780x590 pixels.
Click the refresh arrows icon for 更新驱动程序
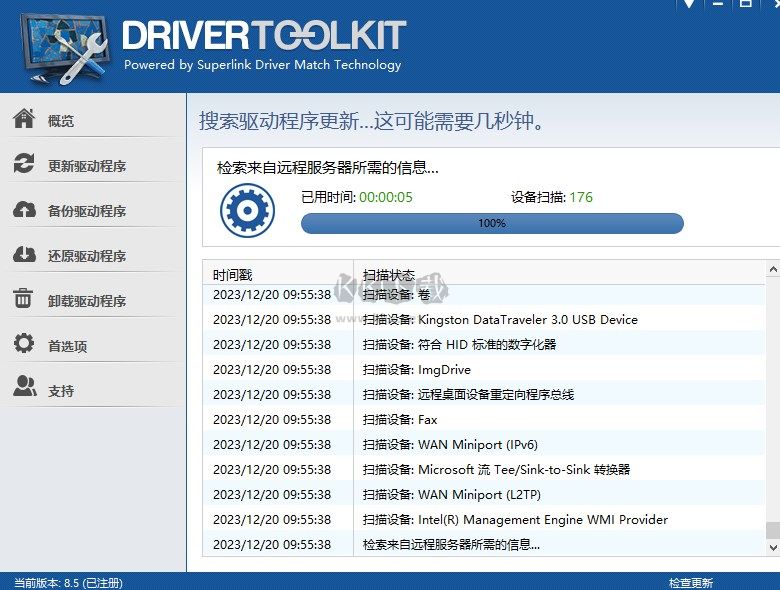pos(24,163)
